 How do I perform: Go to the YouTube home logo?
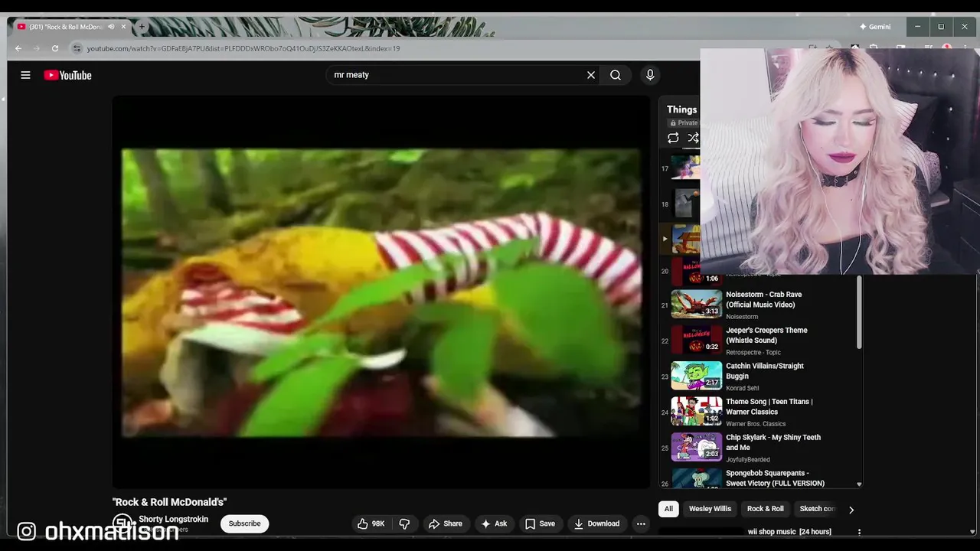point(67,75)
